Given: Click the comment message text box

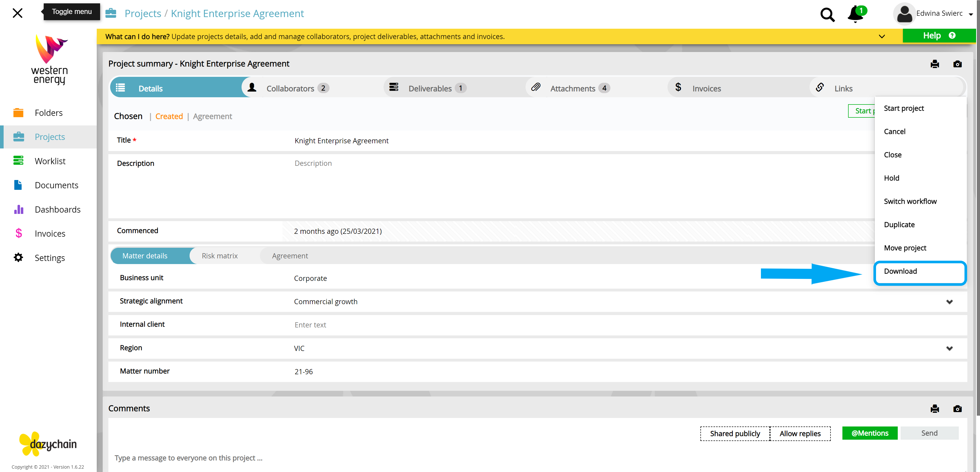Looking at the screenshot, I should 537,458.
